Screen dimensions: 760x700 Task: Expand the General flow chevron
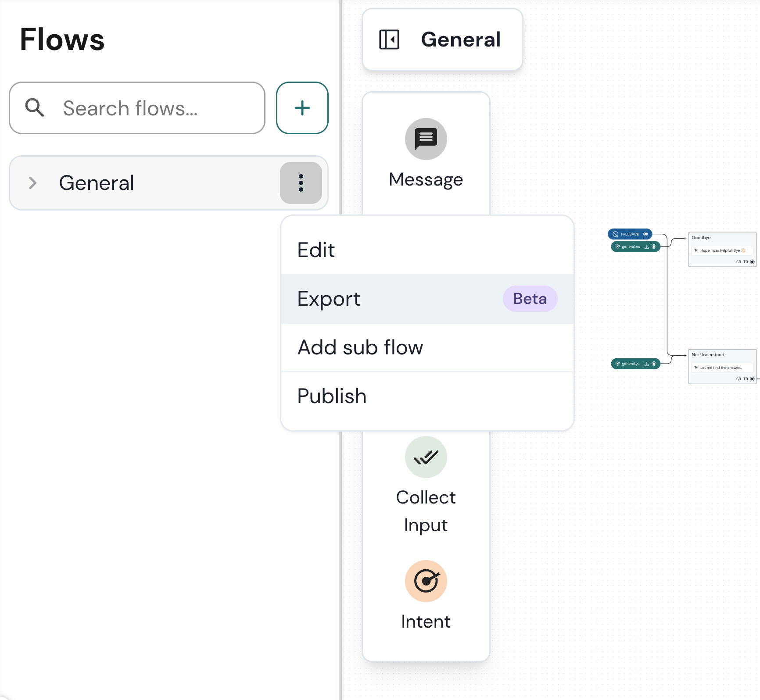(x=32, y=183)
